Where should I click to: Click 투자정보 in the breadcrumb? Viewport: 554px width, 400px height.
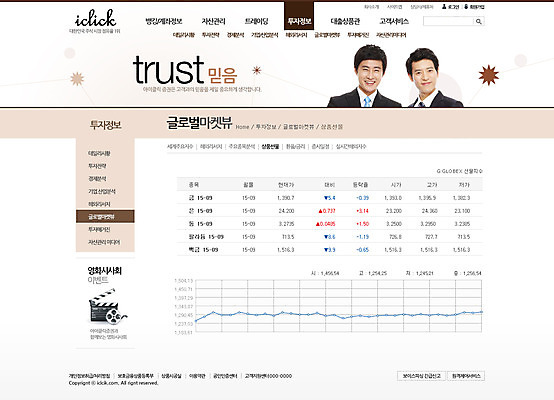tap(266, 127)
